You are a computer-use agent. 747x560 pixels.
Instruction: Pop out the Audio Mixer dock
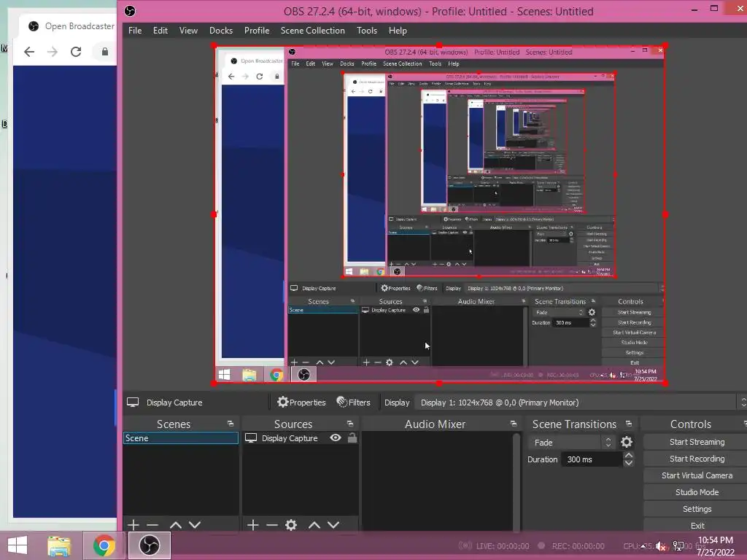click(514, 424)
